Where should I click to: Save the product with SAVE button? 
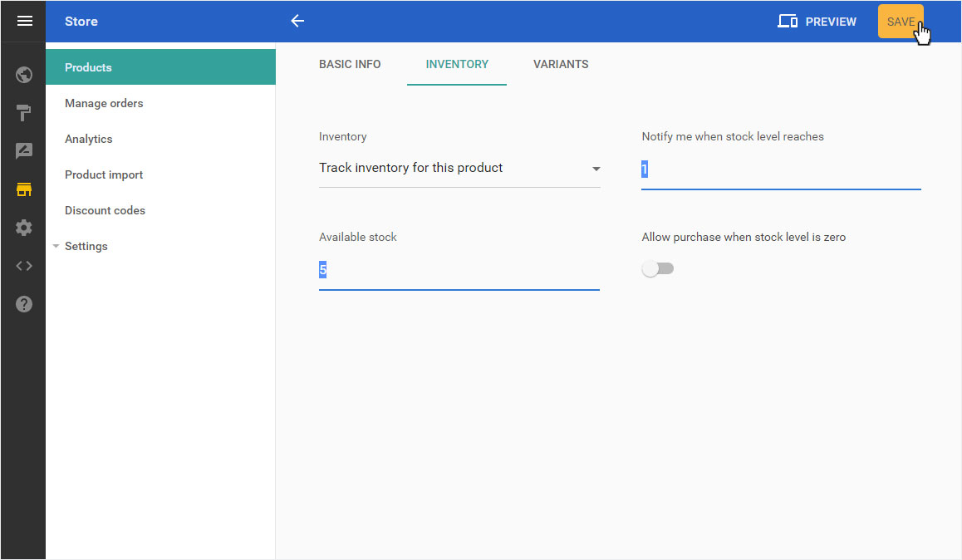[901, 22]
